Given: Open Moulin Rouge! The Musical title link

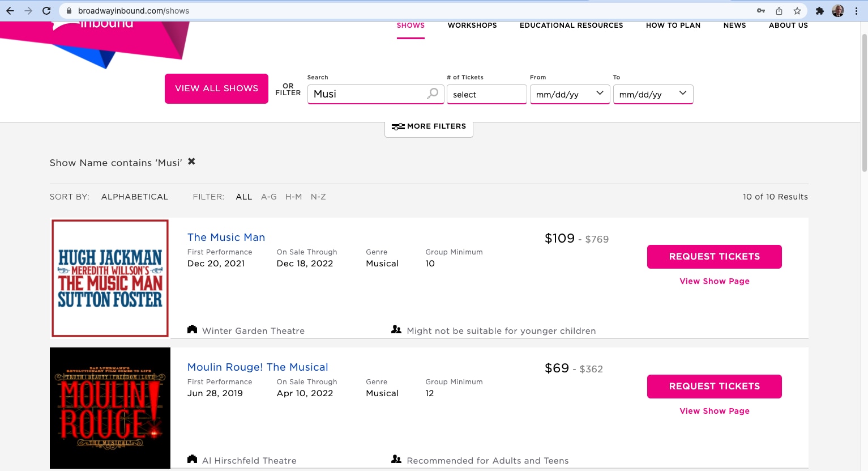Looking at the screenshot, I should coord(258,367).
